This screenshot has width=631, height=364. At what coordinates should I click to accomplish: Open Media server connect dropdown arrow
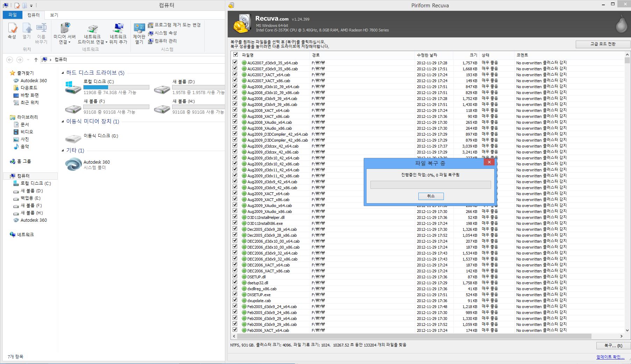tap(69, 42)
